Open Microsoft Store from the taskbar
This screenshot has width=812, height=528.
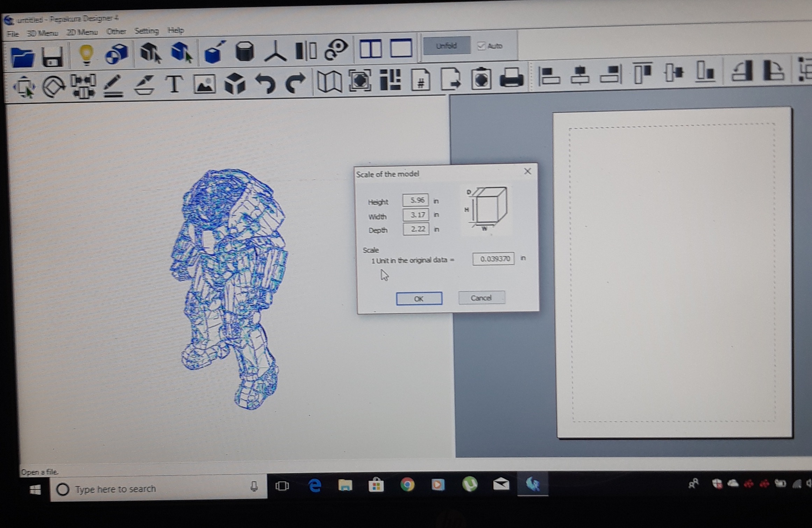pyautogui.click(x=376, y=485)
